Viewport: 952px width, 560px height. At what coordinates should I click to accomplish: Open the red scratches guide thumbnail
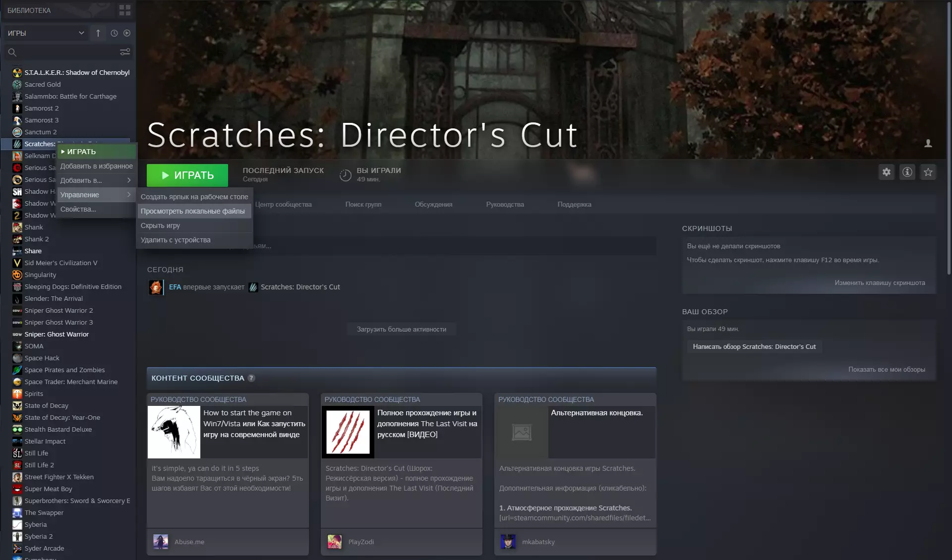pos(348,432)
